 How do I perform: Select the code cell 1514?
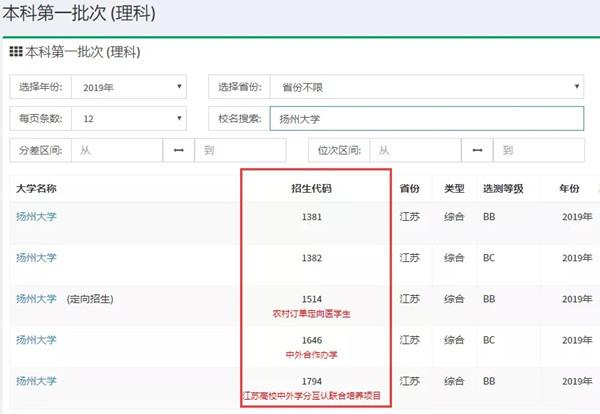point(312,299)
